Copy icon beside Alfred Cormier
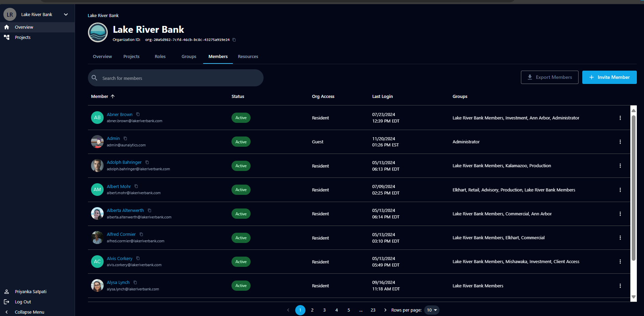 [141, 234]
